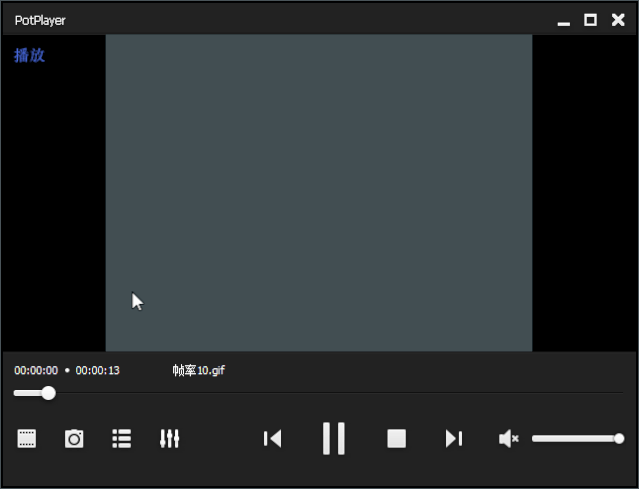Open the playlist panel icon

pos(122,438)
